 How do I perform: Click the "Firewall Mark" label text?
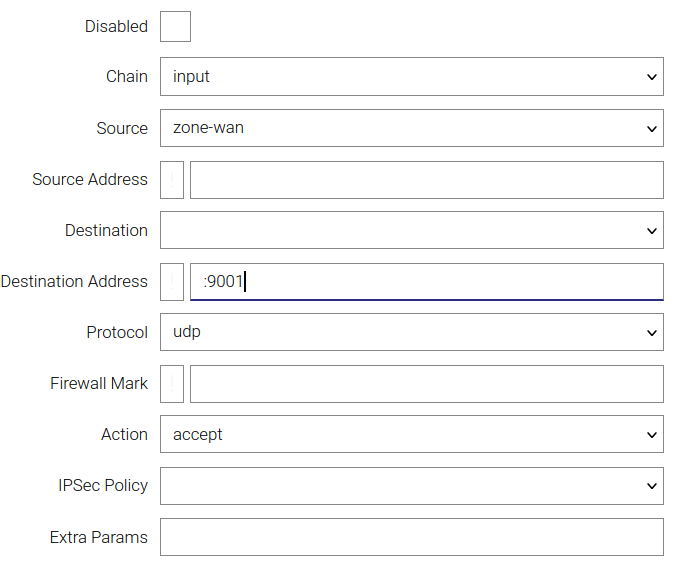coord(99,384)
